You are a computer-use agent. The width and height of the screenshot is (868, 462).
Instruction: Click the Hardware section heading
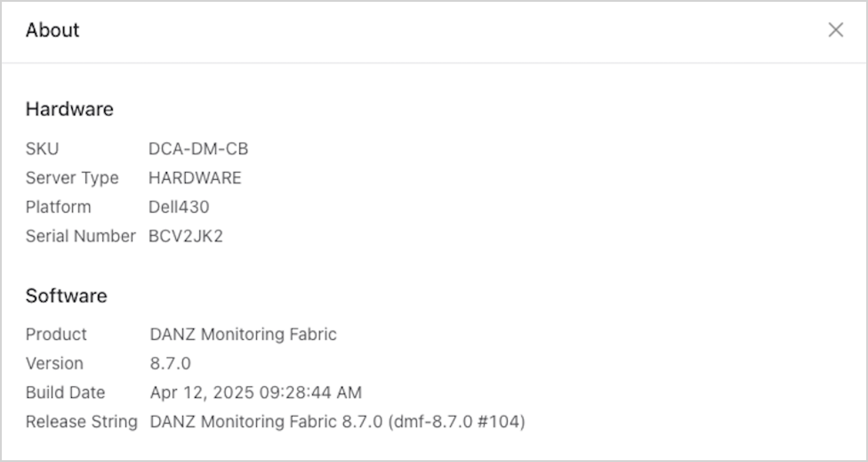[x=69, y=109]
